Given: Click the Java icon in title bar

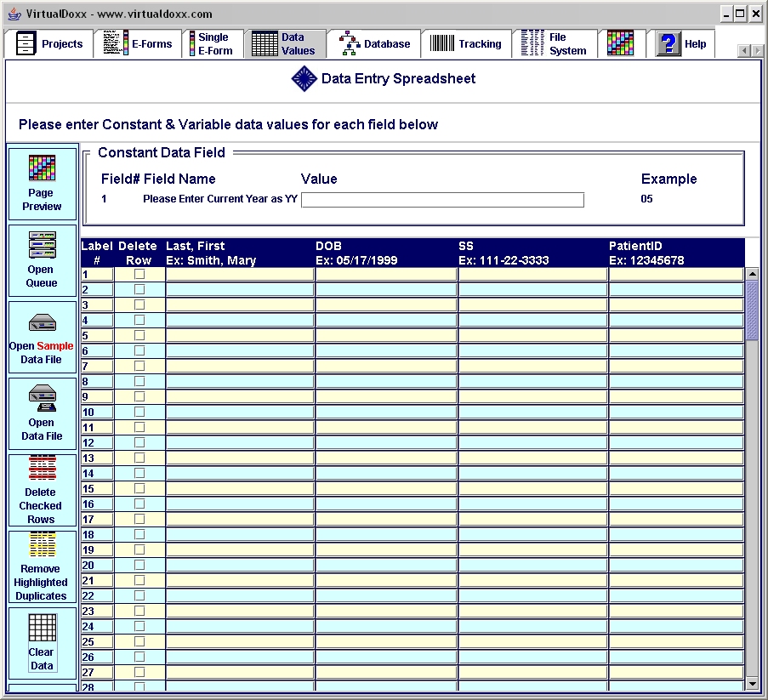Looking at the screenshot, I should coord(14,14).
